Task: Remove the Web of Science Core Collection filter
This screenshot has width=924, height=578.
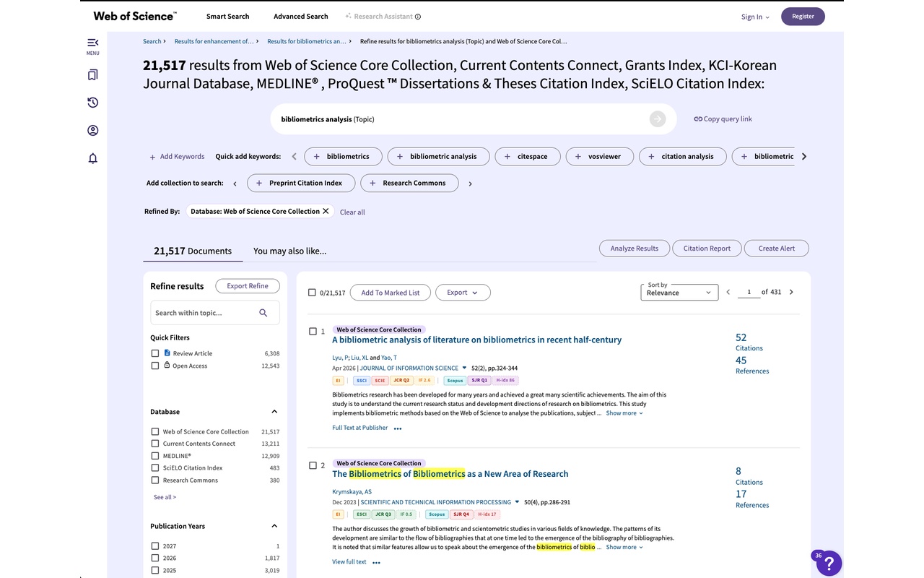Action: (326, 211)
